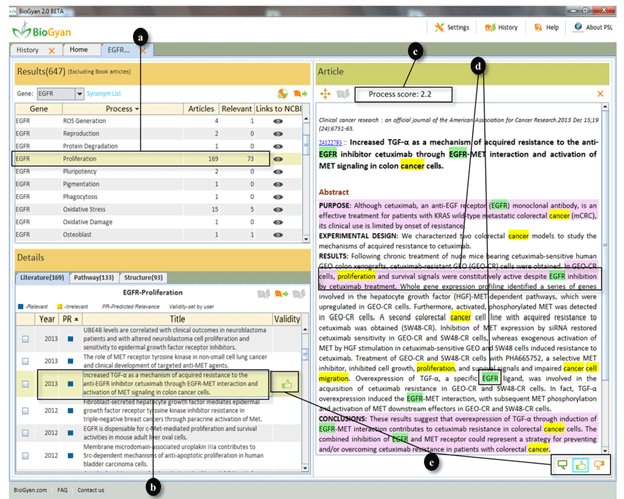
Task: Click export icon in Results panel
Action: (x=300, y=94)
